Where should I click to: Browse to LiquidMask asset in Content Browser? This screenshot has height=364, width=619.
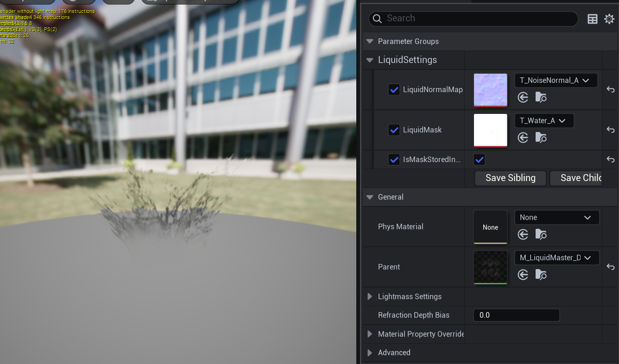click(541, 138)
